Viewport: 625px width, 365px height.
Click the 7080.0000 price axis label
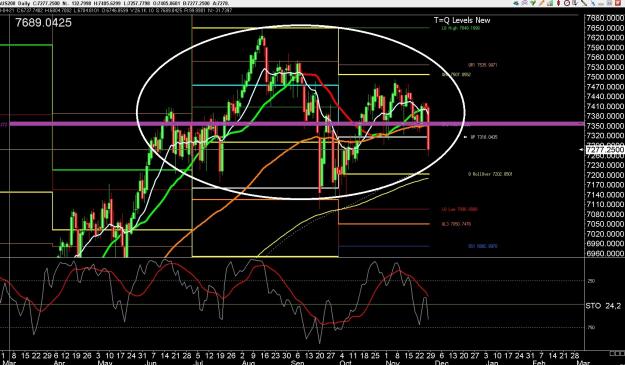coord(605,214)
